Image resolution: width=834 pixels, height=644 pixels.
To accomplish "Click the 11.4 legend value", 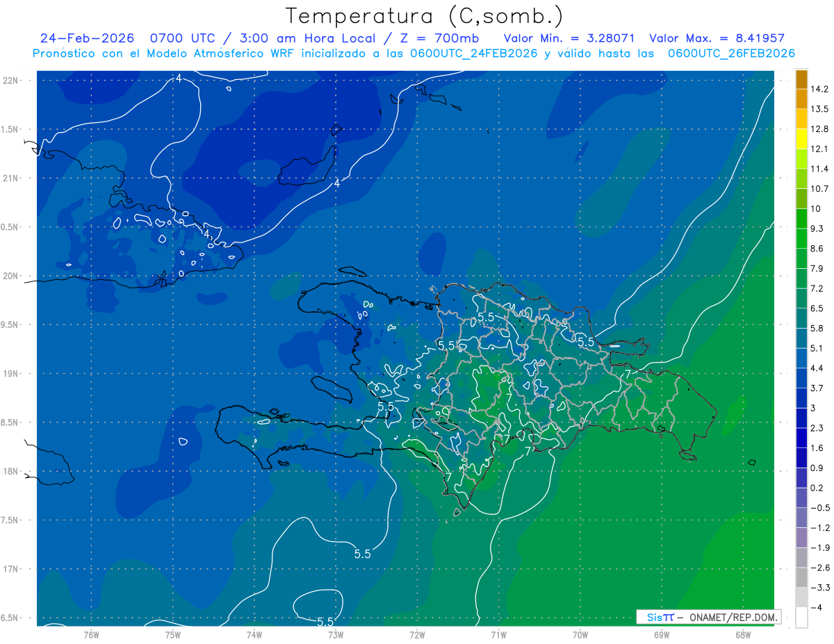I will coord(819,169).
